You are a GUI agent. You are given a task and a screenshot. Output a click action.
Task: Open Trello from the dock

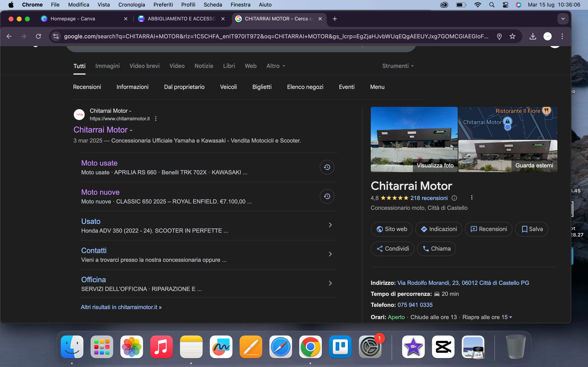pos(340,347)
